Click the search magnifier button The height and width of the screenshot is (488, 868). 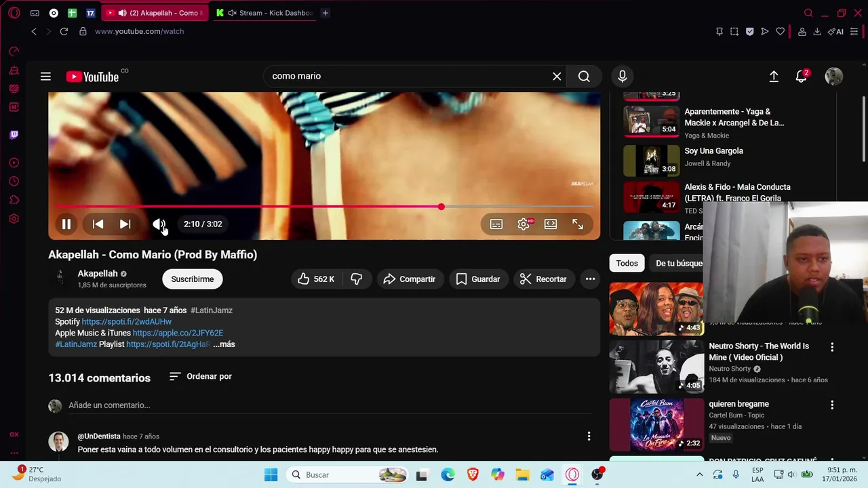coord(584,77)
